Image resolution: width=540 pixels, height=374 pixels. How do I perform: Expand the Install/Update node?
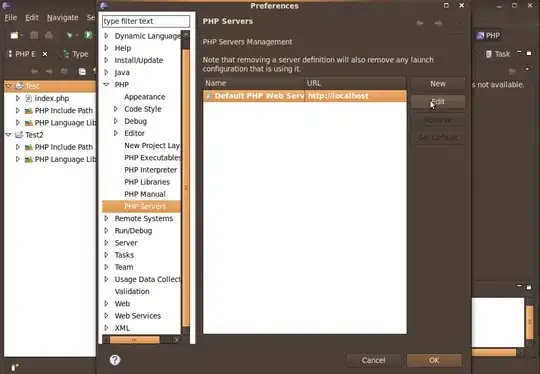coord(106,60)
